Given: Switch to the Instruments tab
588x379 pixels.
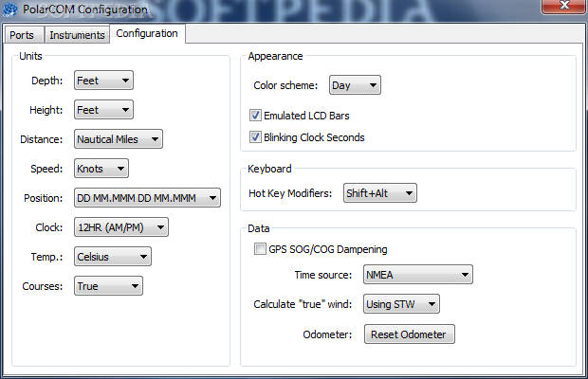Looking at the screenshot, I should click(x=77, y=35).
